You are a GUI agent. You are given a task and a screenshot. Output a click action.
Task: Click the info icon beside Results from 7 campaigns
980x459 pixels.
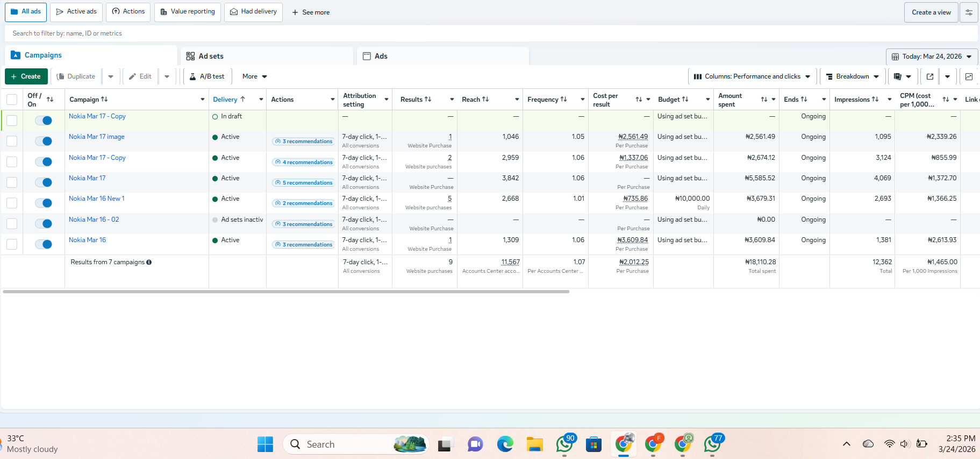click(x=149, y=262)
